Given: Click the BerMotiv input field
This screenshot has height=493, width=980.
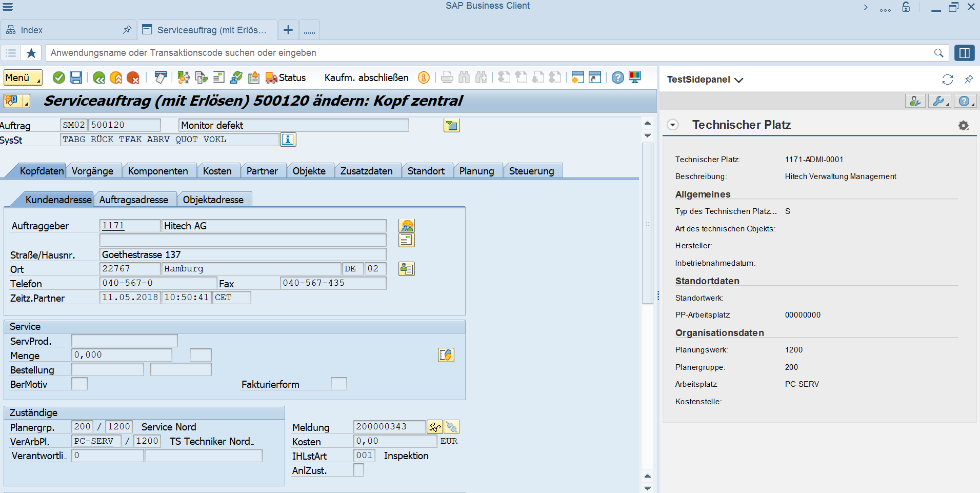Looking at the screenshot, I should tap(79, 384).
